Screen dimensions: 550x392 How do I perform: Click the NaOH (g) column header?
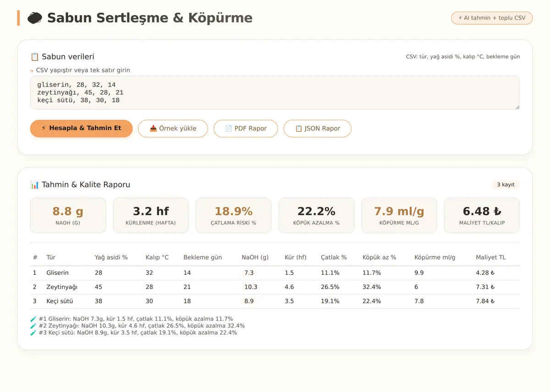(255, 257)
